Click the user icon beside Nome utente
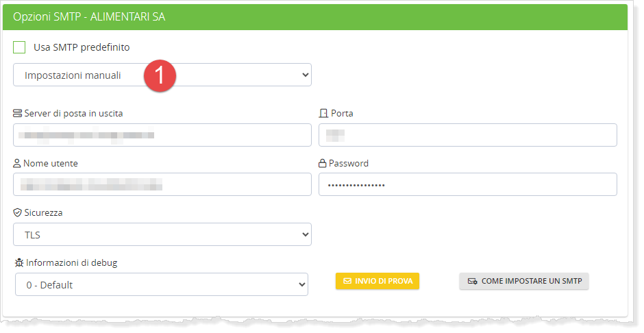Image resolution: width=644 pixels, height=333 pixels. pos(17,164)
